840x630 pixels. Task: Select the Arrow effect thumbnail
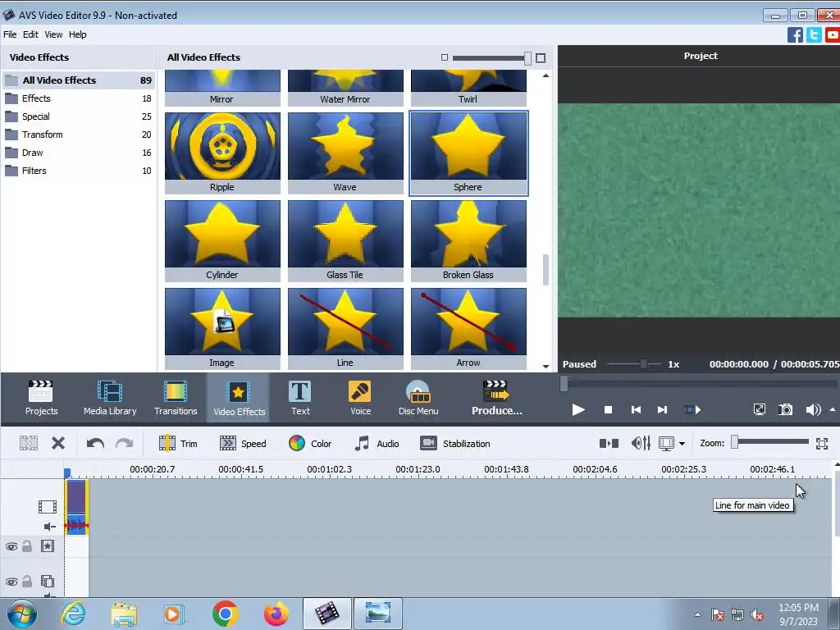[x=468, y=328]
